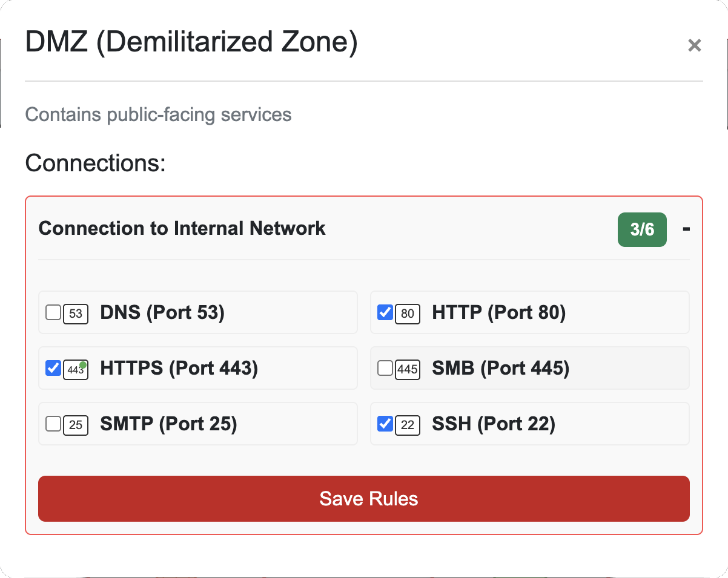The image size is (728, 578).
Task: Disable the HTTPS Port 443 checkbox
Action: [53, 368]
